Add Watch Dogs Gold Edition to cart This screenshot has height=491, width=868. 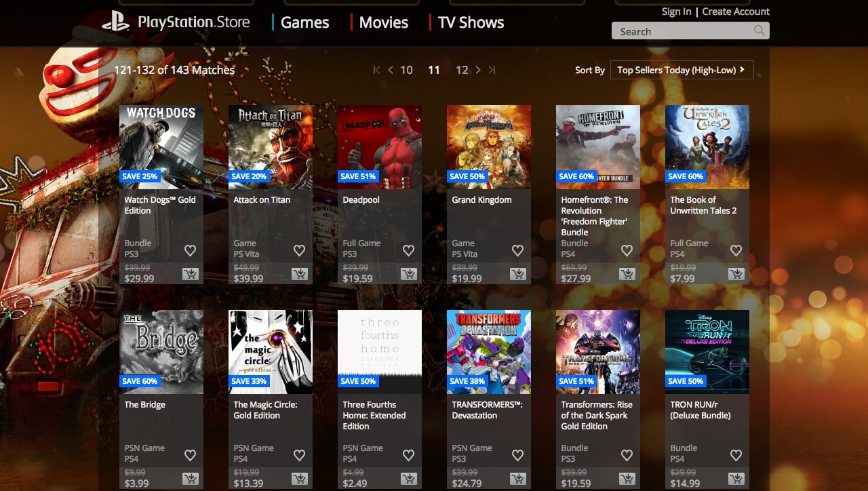190,274
